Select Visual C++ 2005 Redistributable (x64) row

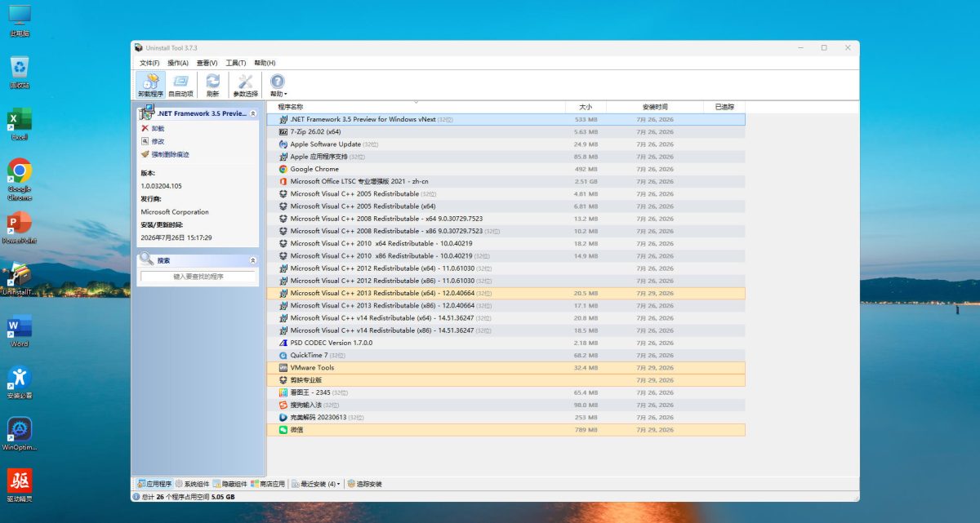tap(506, 206)
